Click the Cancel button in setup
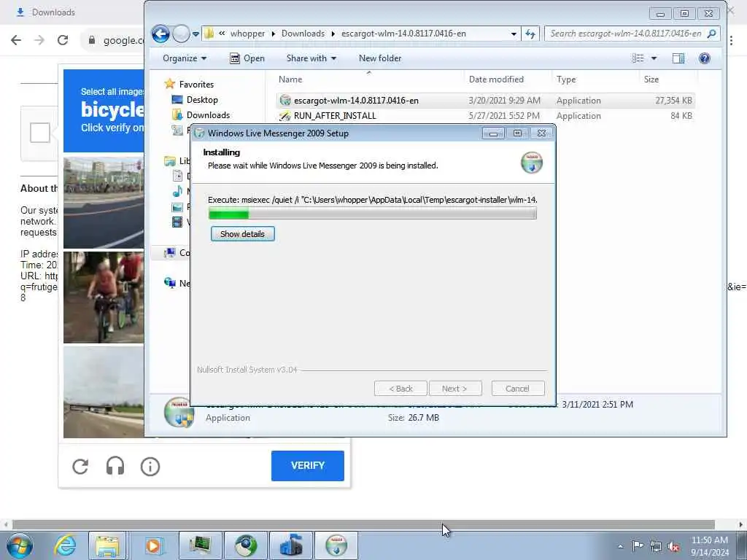The image size is (747, 560). tap(517, 389)
